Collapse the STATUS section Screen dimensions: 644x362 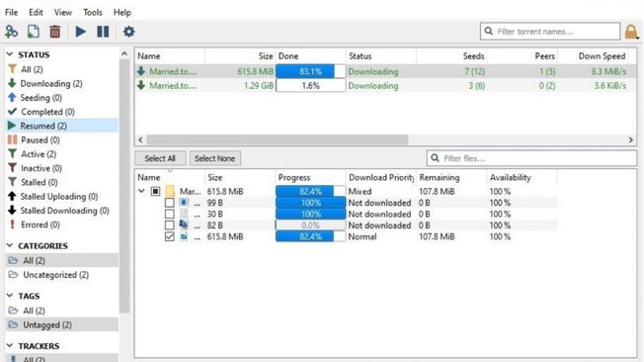[x=10, y=54]
